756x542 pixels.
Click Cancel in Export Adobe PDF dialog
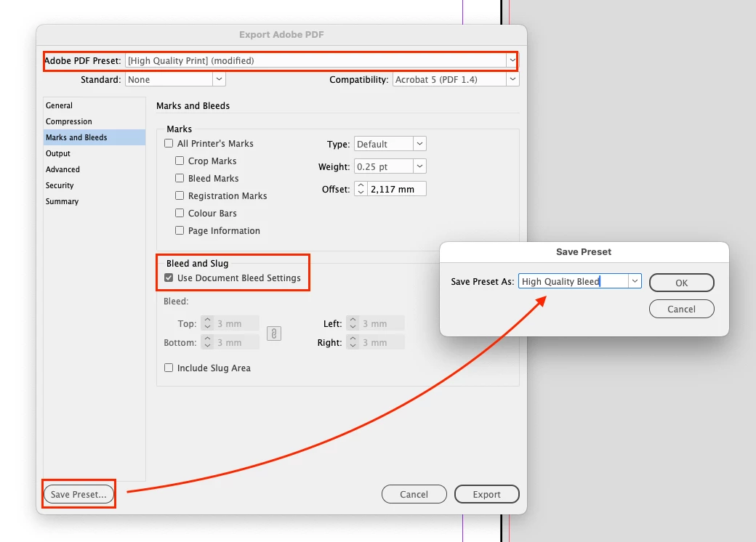(414, 494)
